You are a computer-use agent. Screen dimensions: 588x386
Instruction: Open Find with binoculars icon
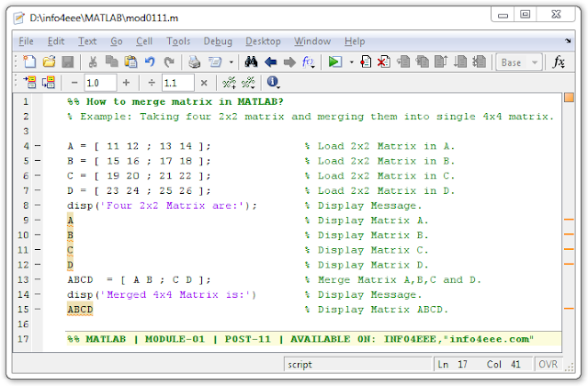coord(251,62)
